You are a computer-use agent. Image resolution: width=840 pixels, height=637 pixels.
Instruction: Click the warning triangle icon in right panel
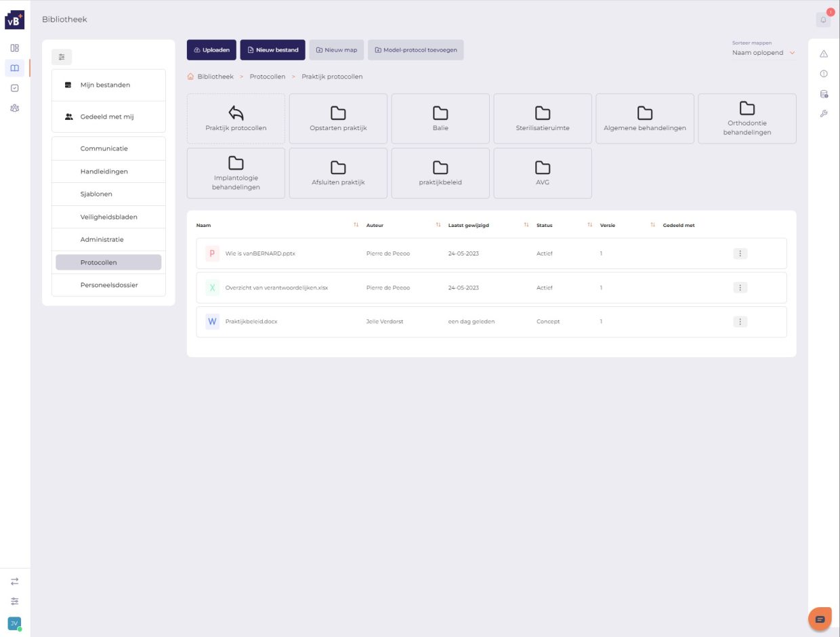coord(824,54)
